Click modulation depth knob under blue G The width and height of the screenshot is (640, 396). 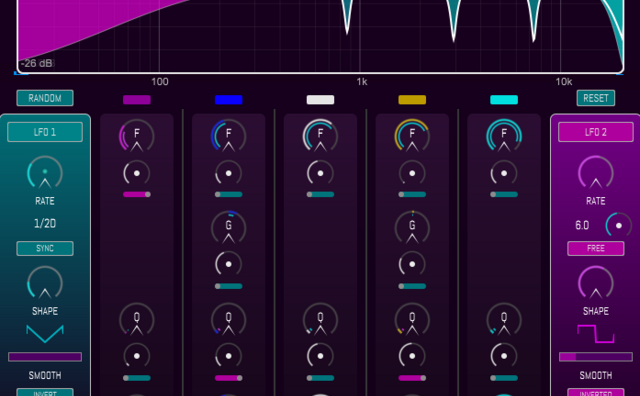point(229,264)
